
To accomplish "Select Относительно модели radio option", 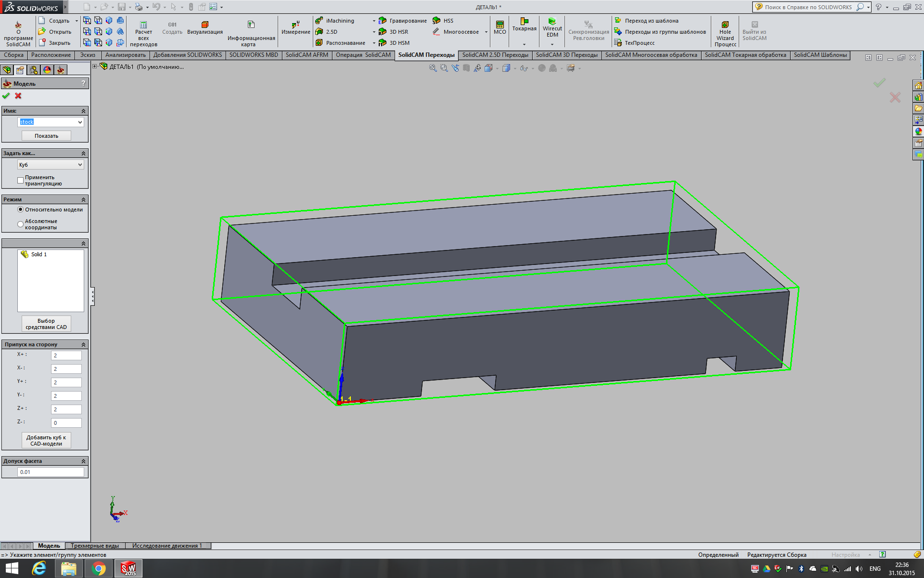I will click(x=21, y=210).
